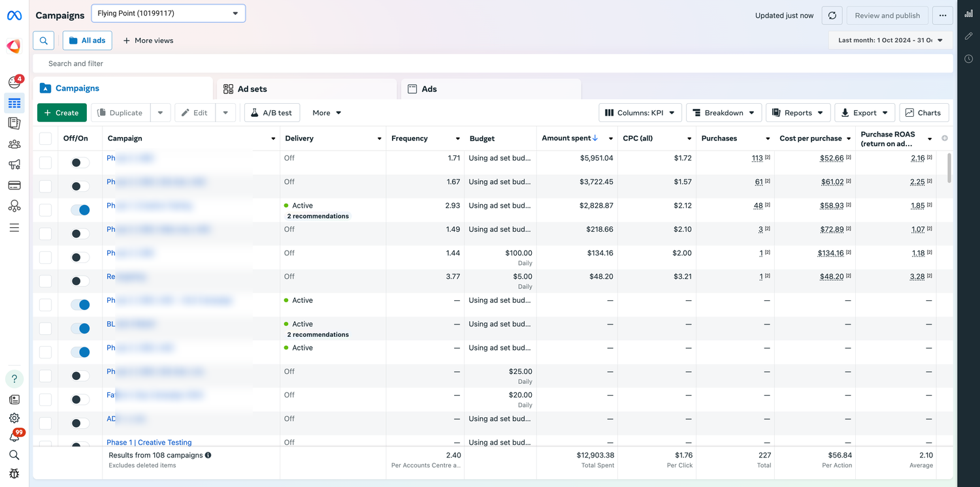Open Ads reporting icon in sidebar
This screenshot has width=980, height=487.
(14, 123)
